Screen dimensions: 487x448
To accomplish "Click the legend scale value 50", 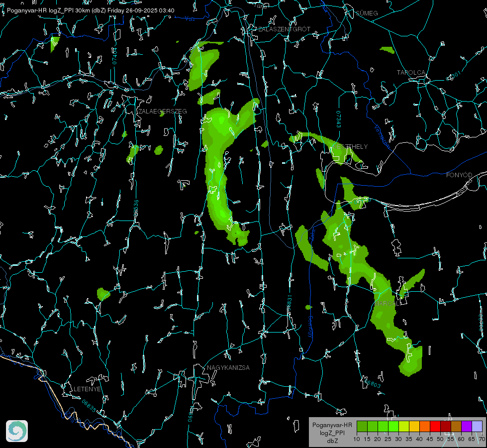I will pos(440,439).
